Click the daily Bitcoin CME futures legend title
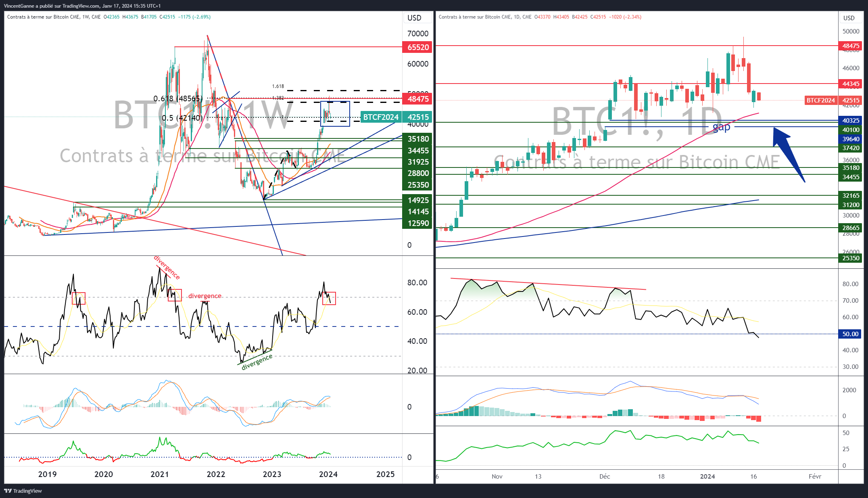The height and width of the screenshot is (498, 868). point(476,17)
